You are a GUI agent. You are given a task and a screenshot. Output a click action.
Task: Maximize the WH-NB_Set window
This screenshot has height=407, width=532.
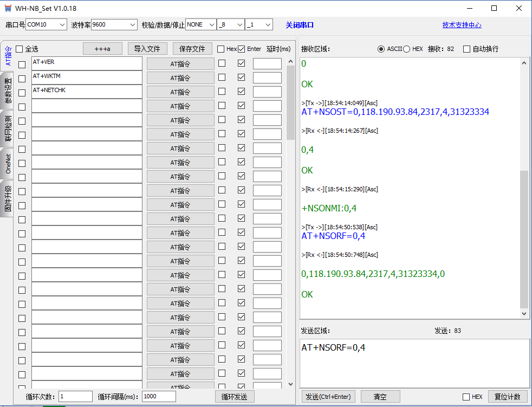[x=494, y=8]
